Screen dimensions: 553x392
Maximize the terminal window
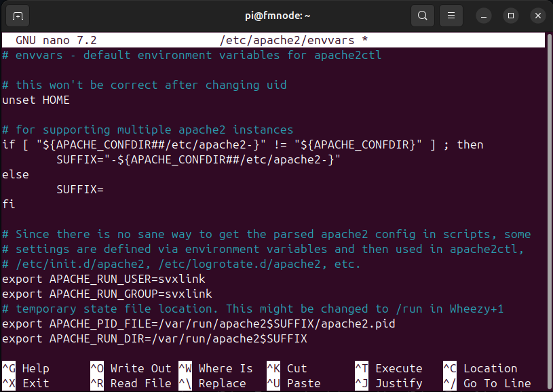tap(511, 15)
